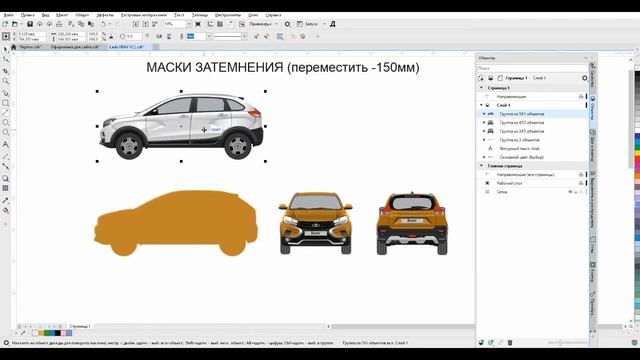The width and height of the screenshot is (640, 360).
Task: Pick the black swatch in document palette
Action: pos(58,333)
